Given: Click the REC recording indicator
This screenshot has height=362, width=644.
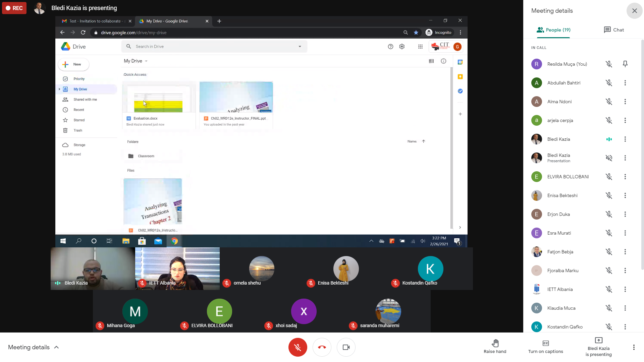Looking at the screenshot, I should click(14, 8).
